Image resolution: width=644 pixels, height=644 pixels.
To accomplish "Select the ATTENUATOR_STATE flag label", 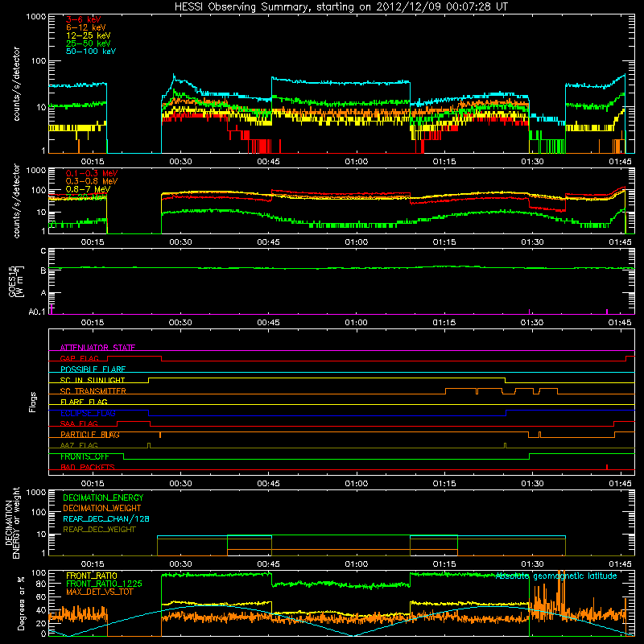I will coord(97,348).
